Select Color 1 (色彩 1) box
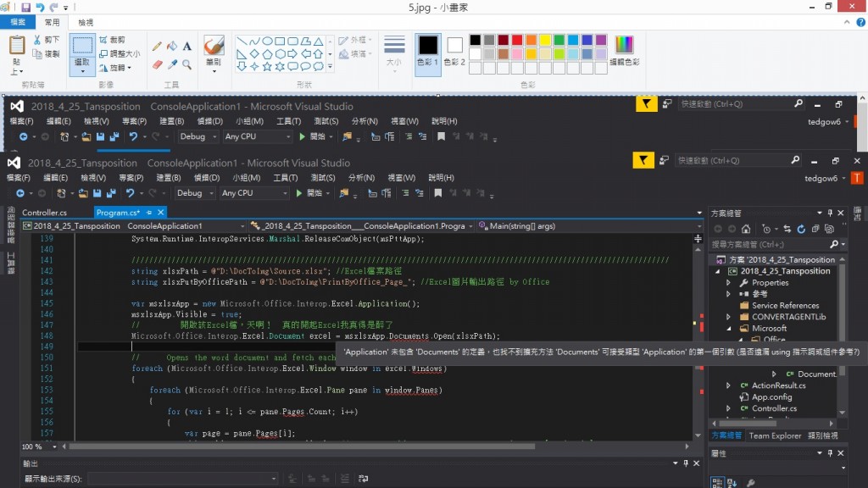868x488 pixels. [427, 53]
